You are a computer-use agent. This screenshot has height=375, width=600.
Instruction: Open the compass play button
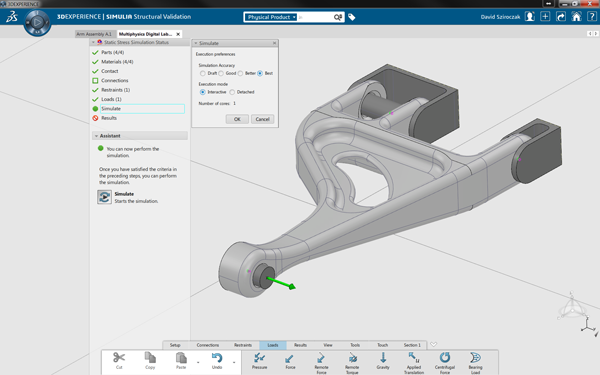(x=37, y=23)
